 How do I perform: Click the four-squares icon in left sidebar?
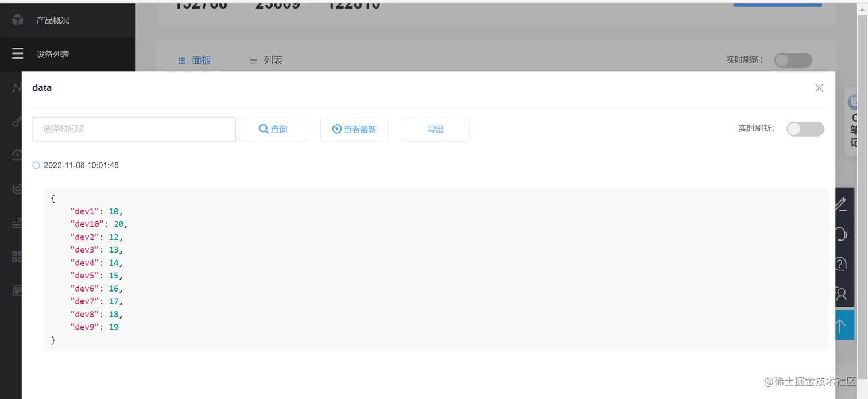pos(17,257)
